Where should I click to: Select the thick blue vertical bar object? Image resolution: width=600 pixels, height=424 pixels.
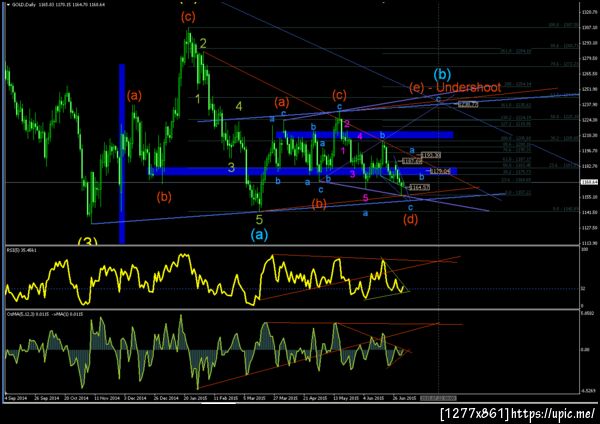122,153
